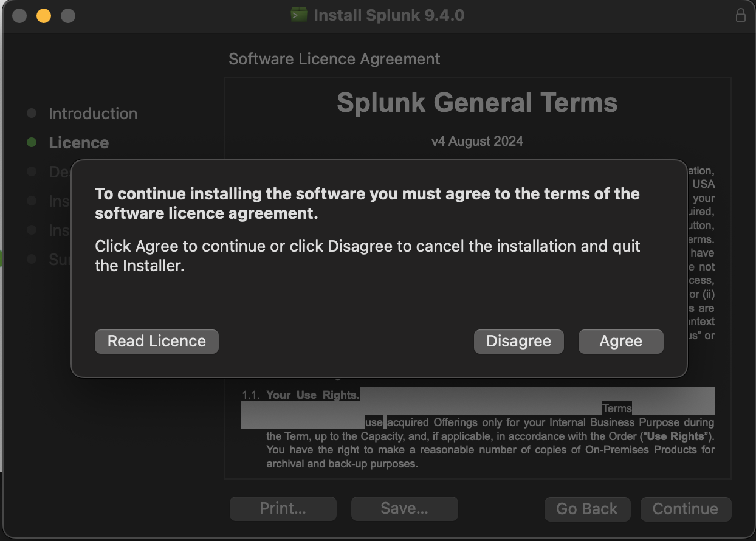This screenshot has width=756, height=541.
Task: Click the Install Splunk 9.4.0 window title
Action: (x=389, y=15)
